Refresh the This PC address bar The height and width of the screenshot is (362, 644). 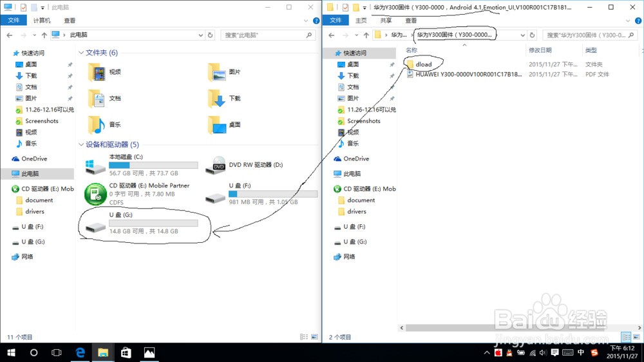[x=210, y=35]
